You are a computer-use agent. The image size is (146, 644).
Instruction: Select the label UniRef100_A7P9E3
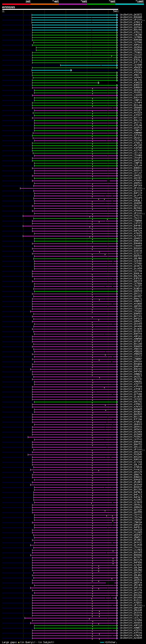[x=131, y=389]
